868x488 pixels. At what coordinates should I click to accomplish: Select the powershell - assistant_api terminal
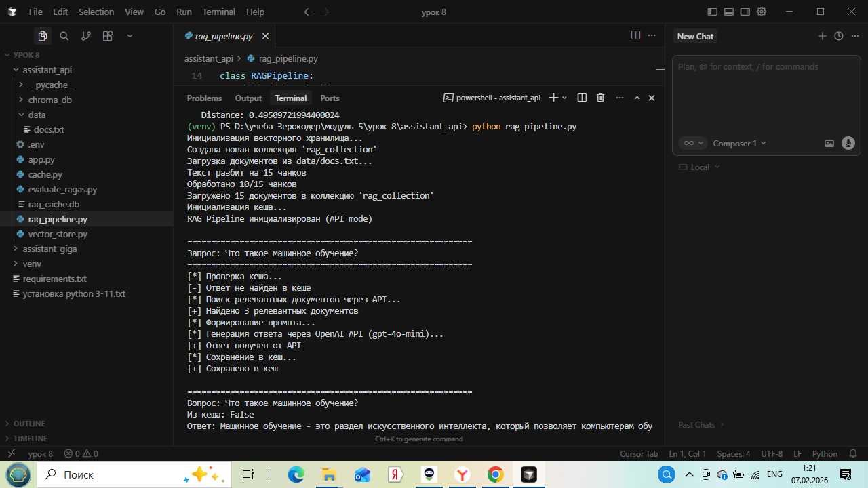pos(492,98)
